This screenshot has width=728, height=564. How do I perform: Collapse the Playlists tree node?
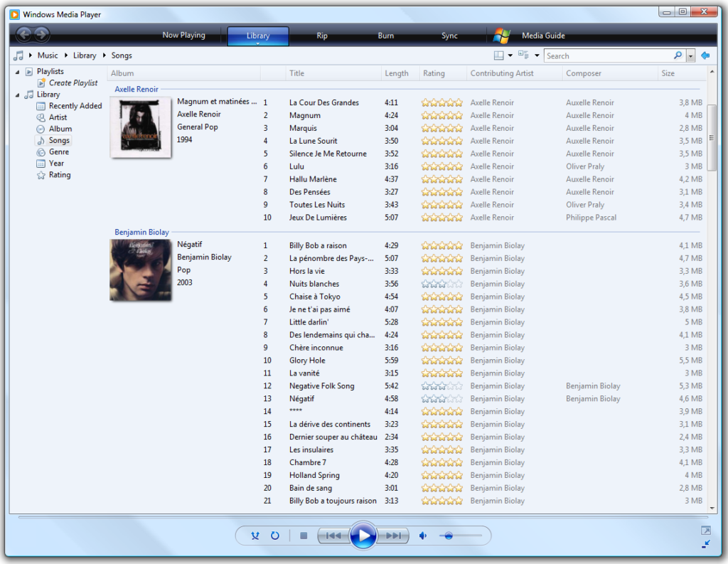click(x=18, y=72)
